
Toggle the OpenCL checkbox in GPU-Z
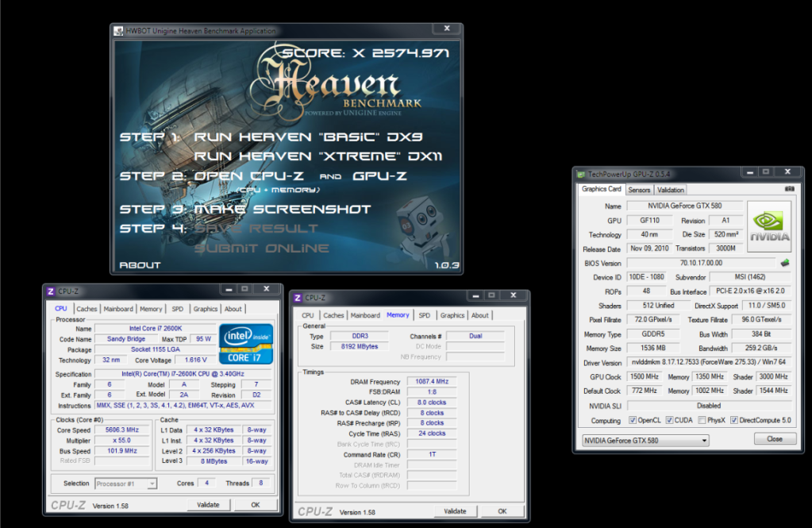tap(633, 420)
